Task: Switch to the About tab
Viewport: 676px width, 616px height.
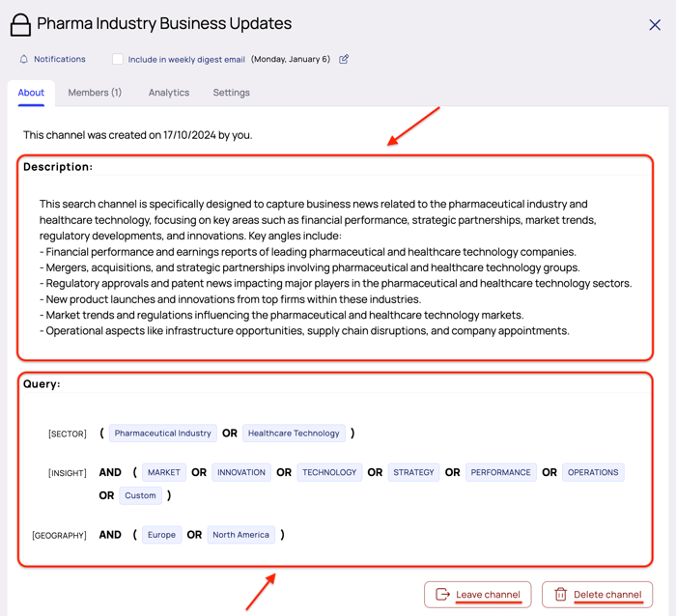Action: pyautogui.click(x=31, y=93)
